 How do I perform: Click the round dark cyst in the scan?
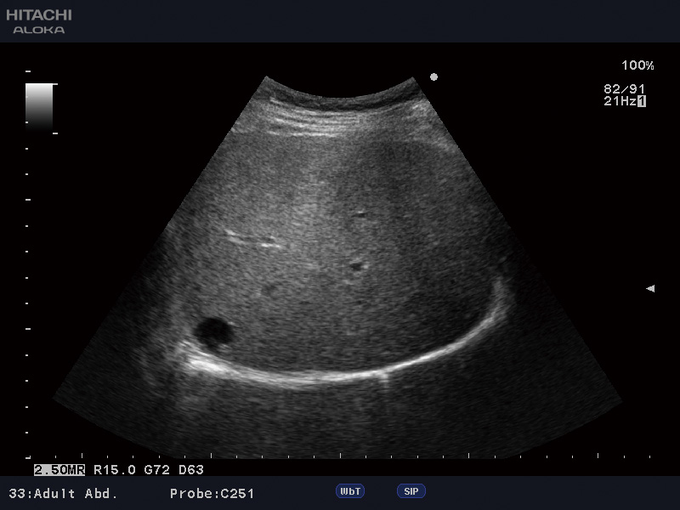[213, 333]
